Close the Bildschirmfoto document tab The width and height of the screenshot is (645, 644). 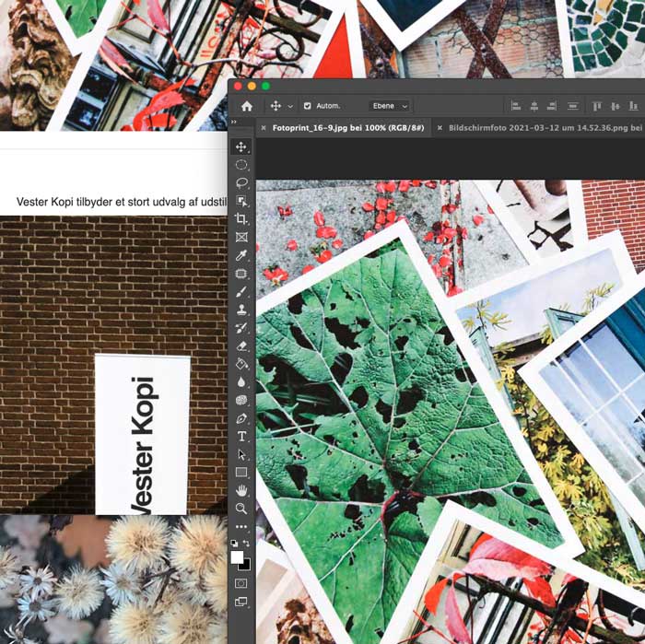[440, 128]
